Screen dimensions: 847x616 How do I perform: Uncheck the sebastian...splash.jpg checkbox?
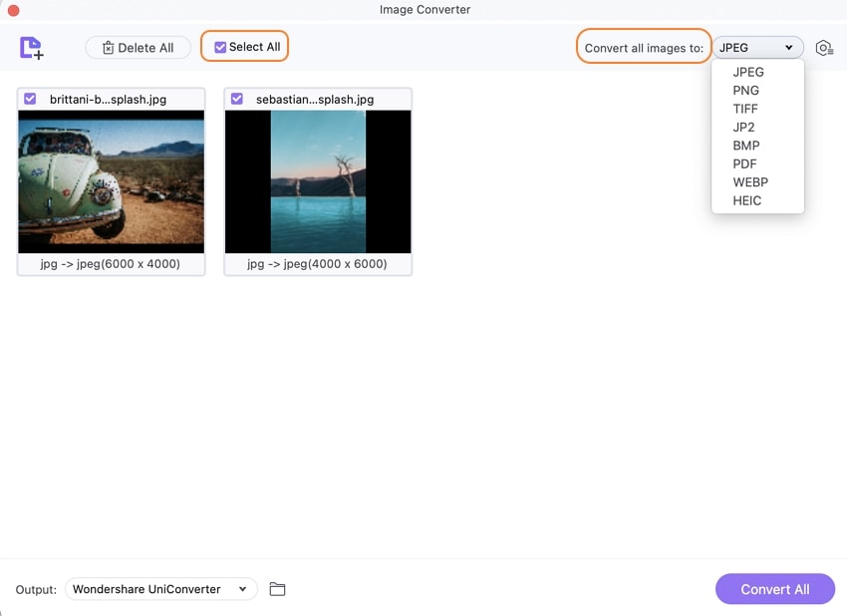click(236, 99)
